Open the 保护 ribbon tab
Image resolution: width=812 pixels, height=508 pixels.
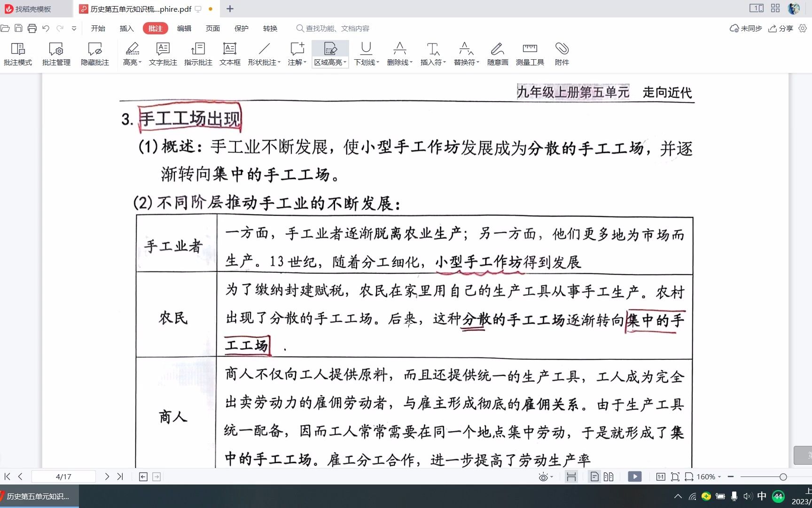coord(242,28)
